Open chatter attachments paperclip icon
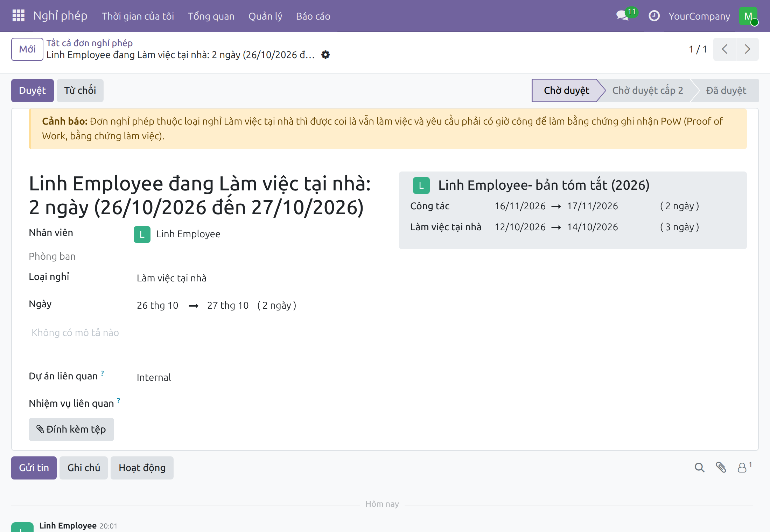The width and height of the screenshot is (770, 532). [x=721, y=468]
